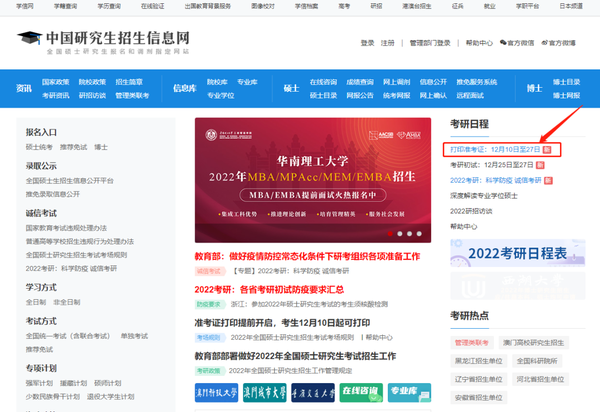This screenshot has width=600, height=412.
Task: Select 全日制 under 学习方式
Action: (x=36, y=302)
